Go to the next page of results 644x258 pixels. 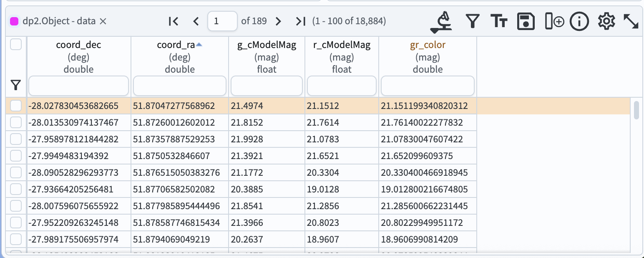tap(279, 21)
